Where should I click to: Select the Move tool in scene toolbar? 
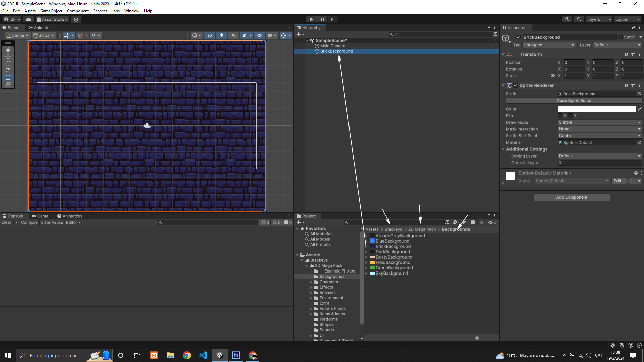8,57
